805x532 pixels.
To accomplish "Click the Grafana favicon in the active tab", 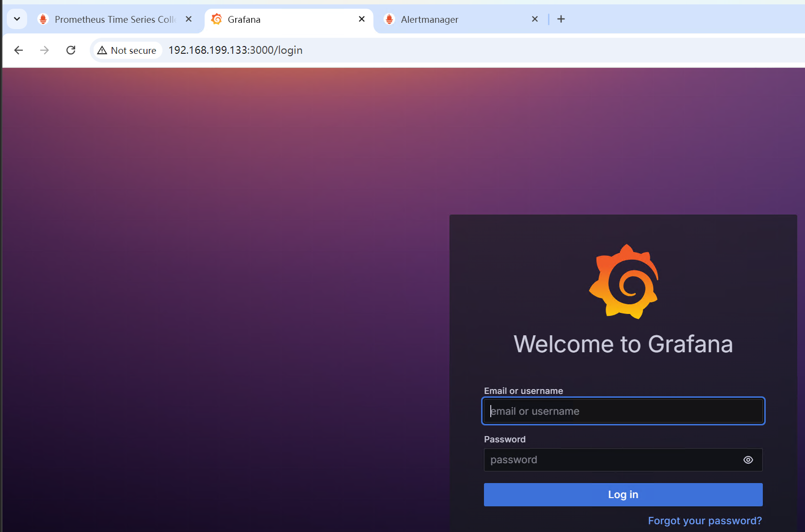I will click(x=217, y=19).
